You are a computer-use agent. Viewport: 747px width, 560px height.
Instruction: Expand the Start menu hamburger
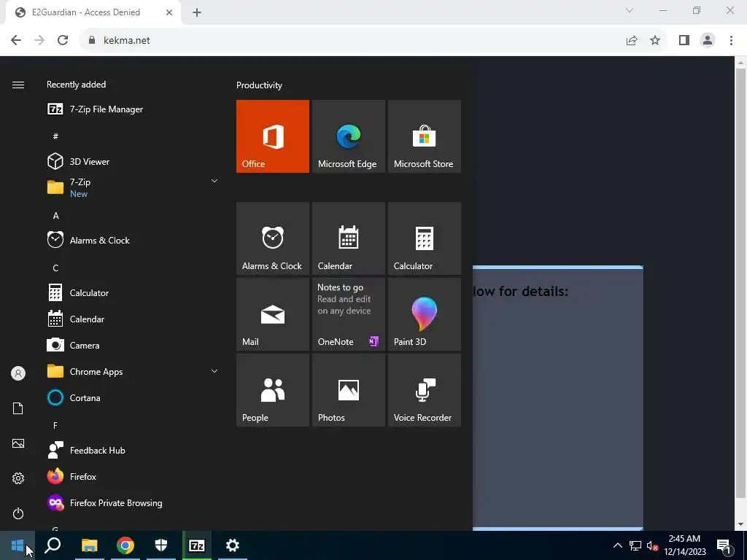point(18,85)
